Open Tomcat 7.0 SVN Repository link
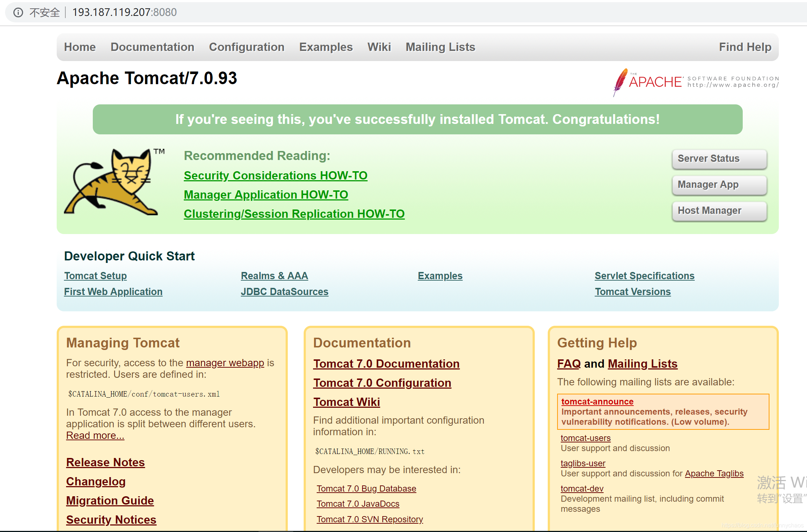Image resolution: width=807 pixels, height=532 pixels. 370,519
